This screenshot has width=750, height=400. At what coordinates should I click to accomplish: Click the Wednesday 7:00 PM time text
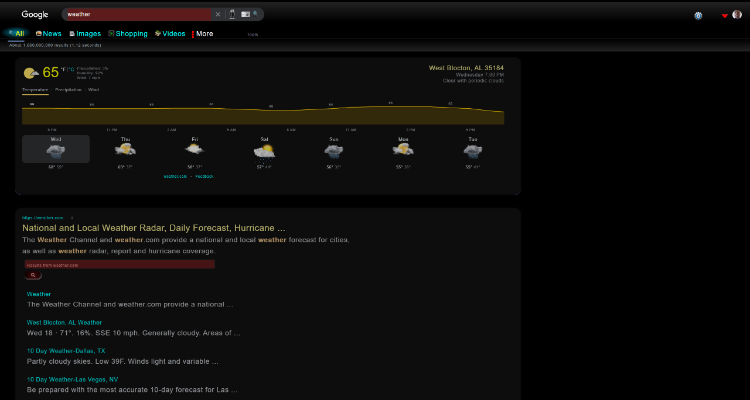479,75
